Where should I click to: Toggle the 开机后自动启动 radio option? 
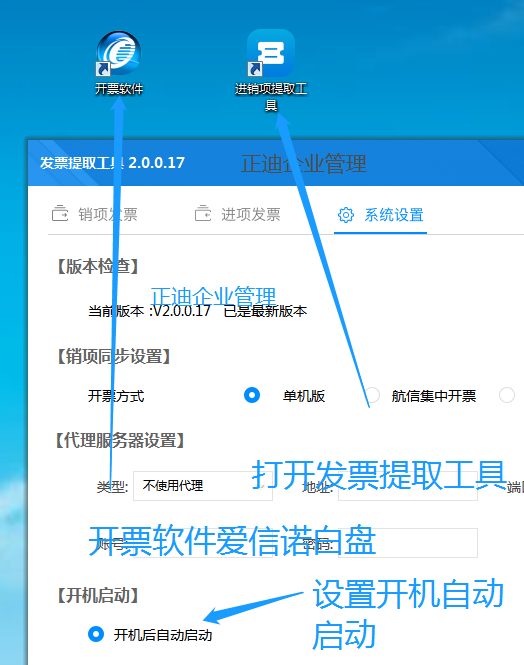(x=96, y=634)
